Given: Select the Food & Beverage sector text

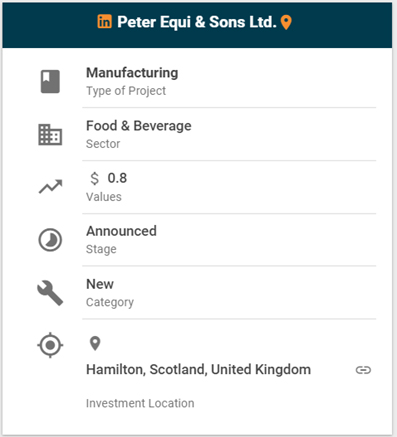Looking at the screenshot, I should (139, 126).
